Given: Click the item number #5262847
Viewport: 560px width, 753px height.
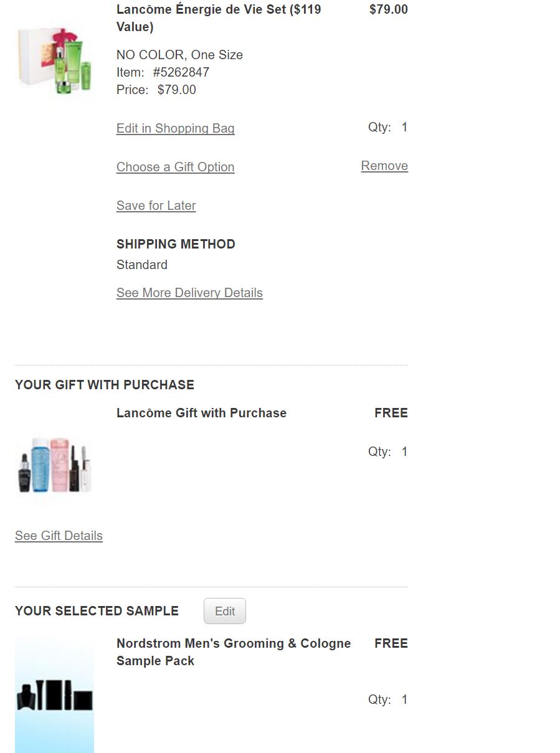Looking at the screenshot, I should (181, 72).
